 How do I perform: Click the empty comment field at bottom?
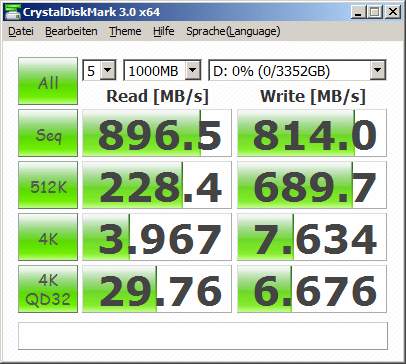[x=203, y=336]
